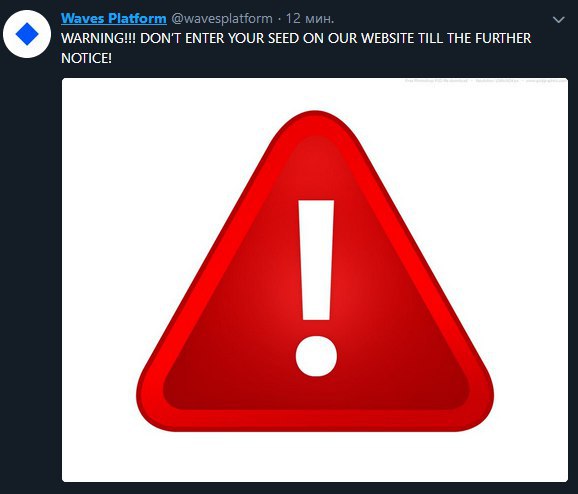Click the faint watermark text atop the image

(486, 80)
